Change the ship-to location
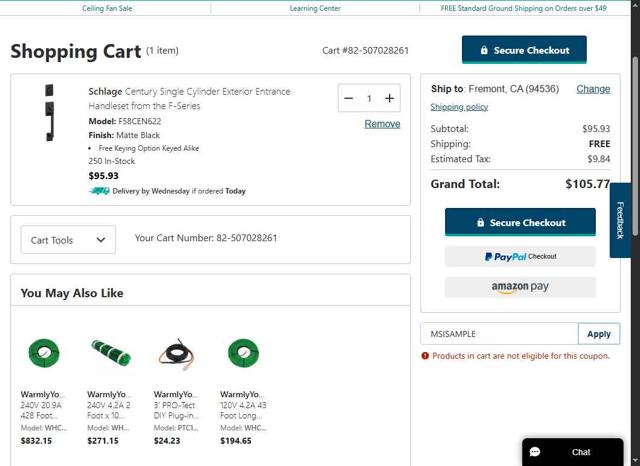 coord(593,89)
